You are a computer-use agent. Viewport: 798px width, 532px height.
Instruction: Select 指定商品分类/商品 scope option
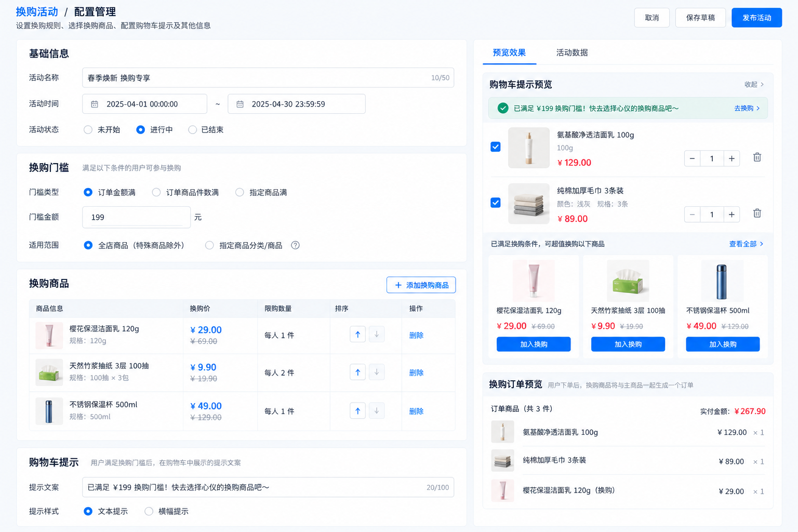(209, 245)
